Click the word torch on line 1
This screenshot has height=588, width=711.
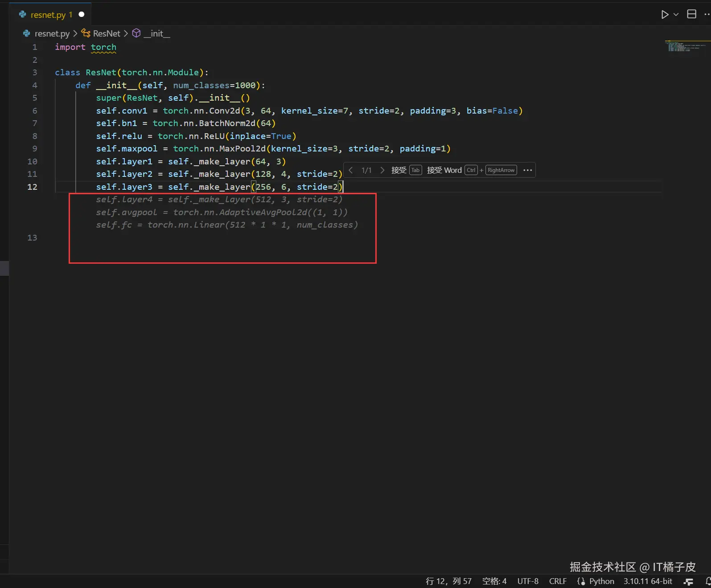(x=103, y=47)
